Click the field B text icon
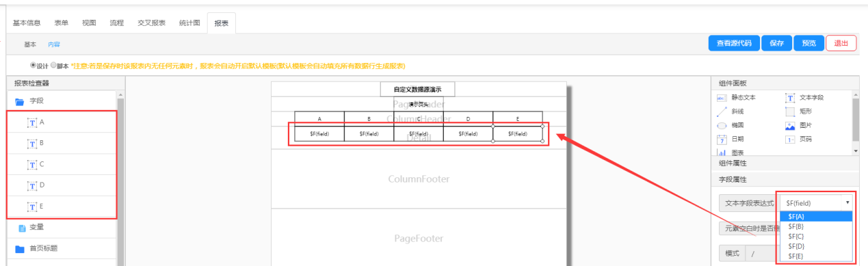Viewport: 868px width, 266px height. tap(32, 144)
